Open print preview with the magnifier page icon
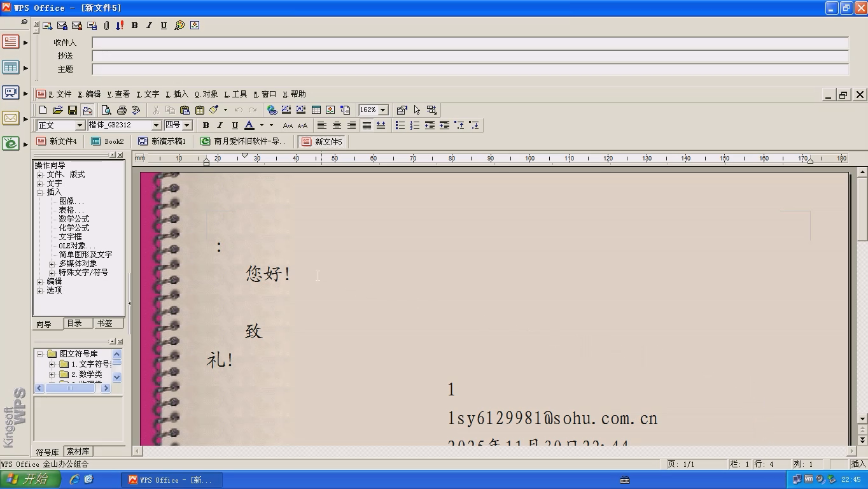This screenshot has height=489, width=868. (106, 110)
